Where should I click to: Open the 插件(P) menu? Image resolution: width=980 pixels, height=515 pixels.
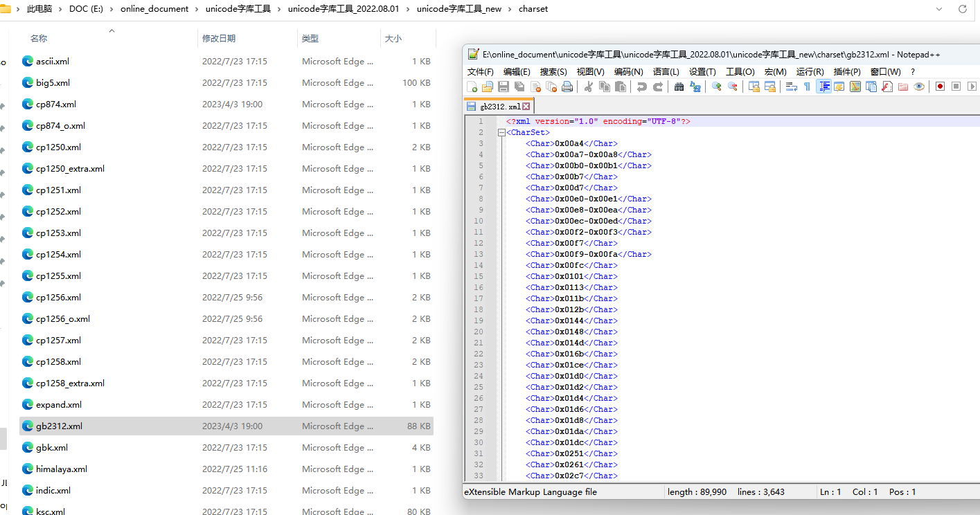[847, 72]
